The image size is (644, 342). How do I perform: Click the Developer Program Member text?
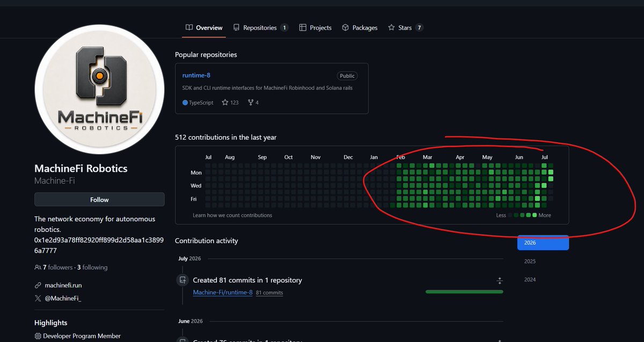pyautogui.click(x=82, y=336)
